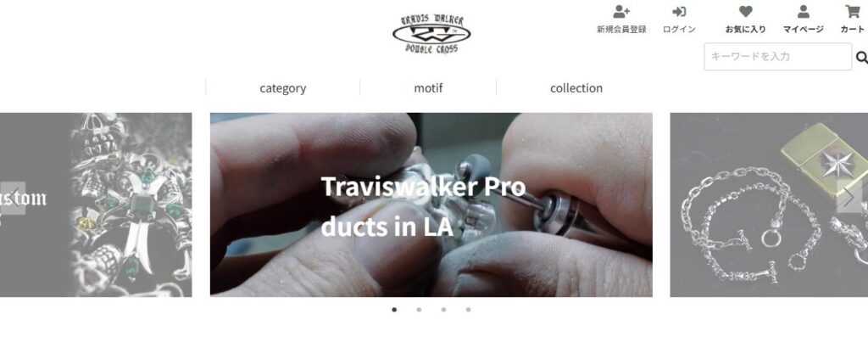Viewport: 868px width, 342px height.
Task: Select the first carousel pagination dot
Action: point(394,310)
